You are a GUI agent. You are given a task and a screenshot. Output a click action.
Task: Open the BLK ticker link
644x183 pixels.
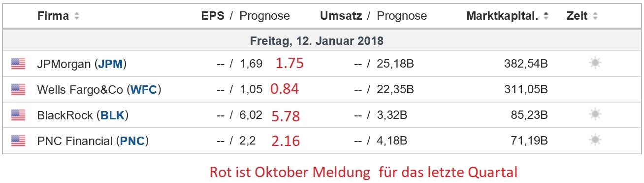tap(113, 115)
